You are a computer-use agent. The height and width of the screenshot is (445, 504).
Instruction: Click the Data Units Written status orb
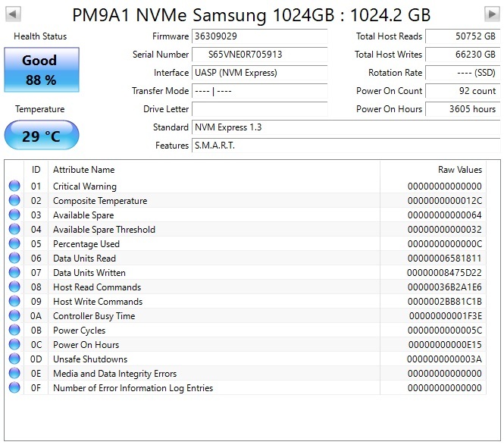(x=14, y=272)
